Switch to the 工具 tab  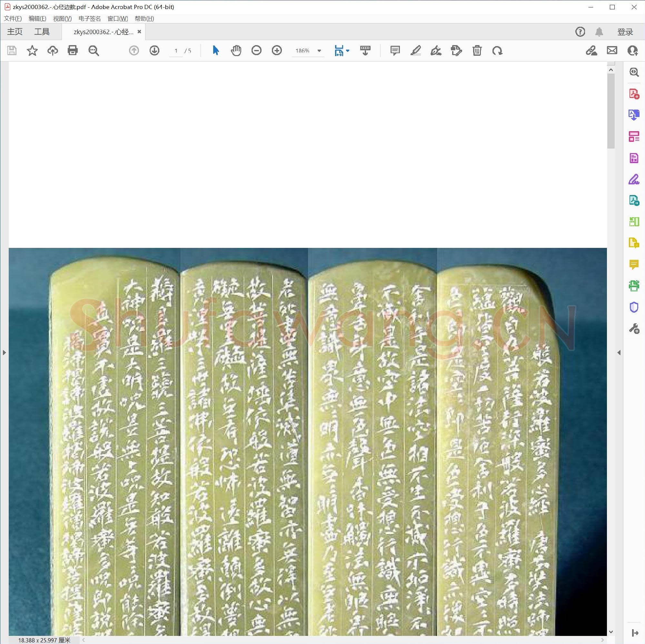point(42,32)
